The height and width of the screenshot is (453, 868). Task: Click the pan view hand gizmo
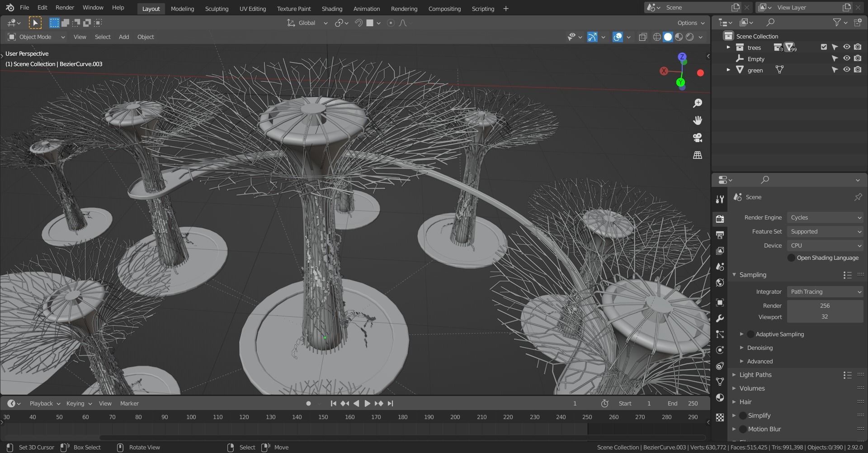pos(698,120)
